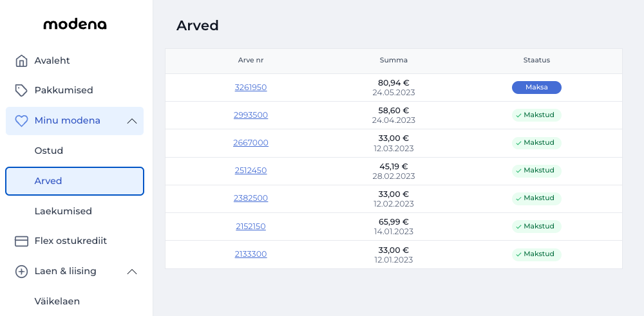This screenshot has width=644, height=316.
Task: View invoice 2667000 details
Action: pyautogui.click(x=251, y=143)
